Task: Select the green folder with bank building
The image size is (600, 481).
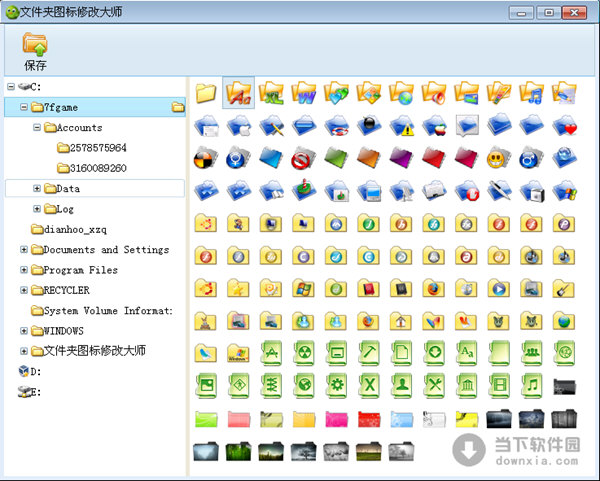Action: click(466, 385)
